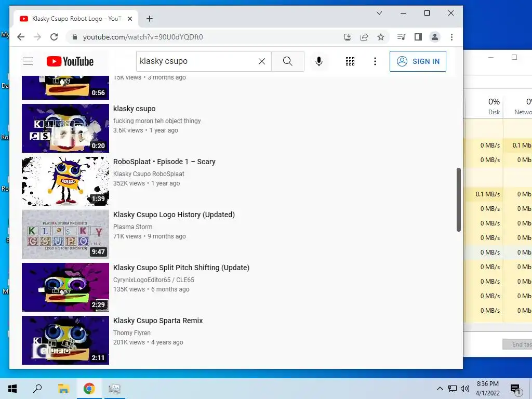Image resolution: width=532 pixels, height=399 pixels.
Task: Open RoboSplaat Episode 1 thumbnail
Action: [x=65, y=181]
